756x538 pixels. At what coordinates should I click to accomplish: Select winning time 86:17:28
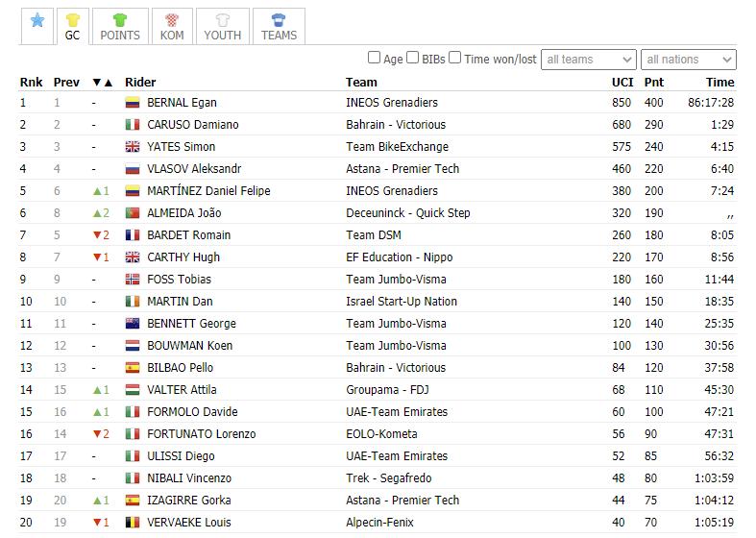coord(711,103)
